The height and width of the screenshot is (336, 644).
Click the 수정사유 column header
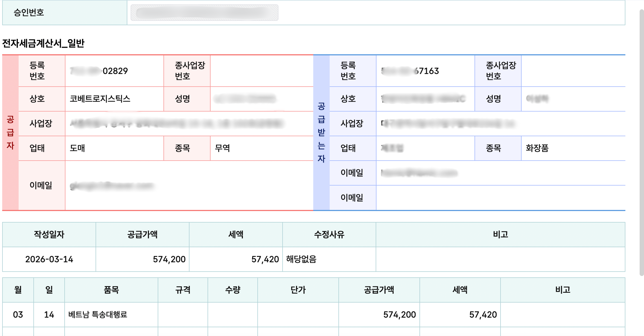tap(329, 235)
